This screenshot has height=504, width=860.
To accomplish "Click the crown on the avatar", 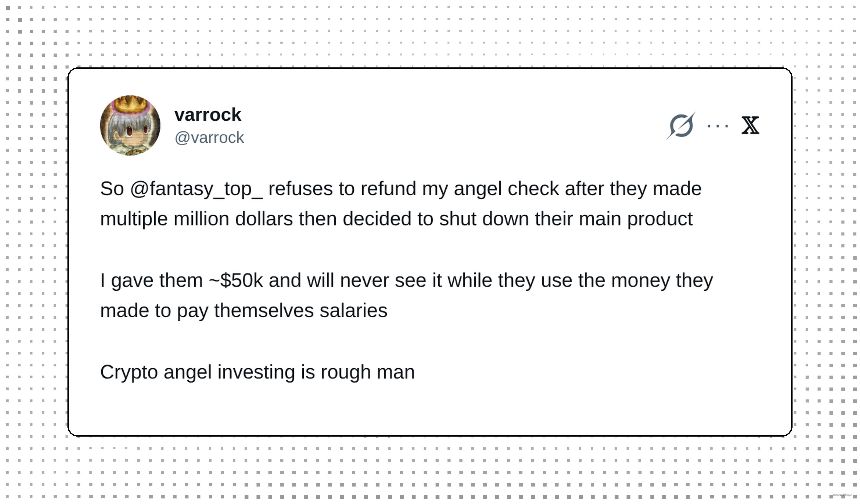I will click(130, 103).
